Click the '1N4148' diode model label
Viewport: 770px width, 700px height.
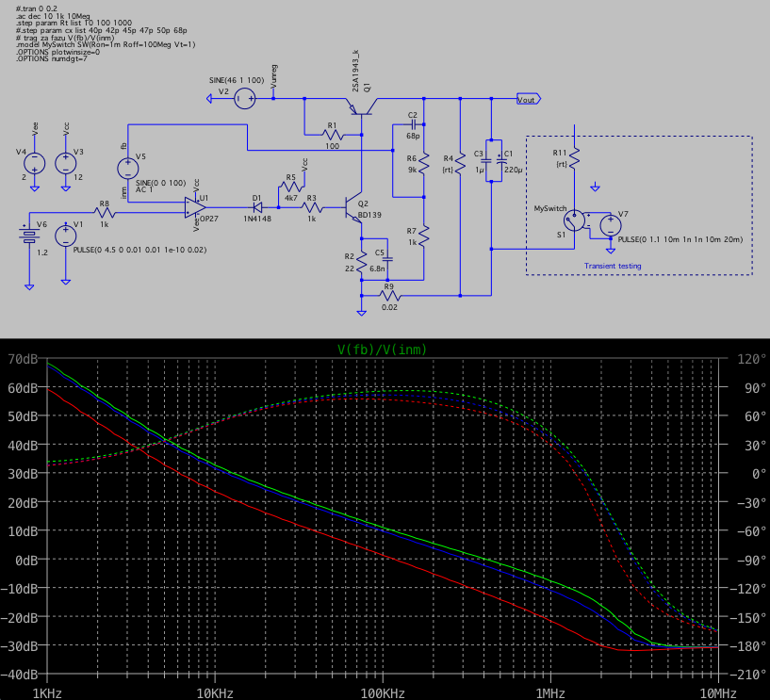257,219
